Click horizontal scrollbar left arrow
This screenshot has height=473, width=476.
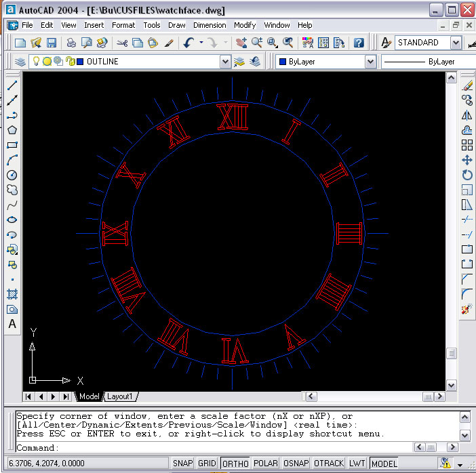tap(311, 396)
